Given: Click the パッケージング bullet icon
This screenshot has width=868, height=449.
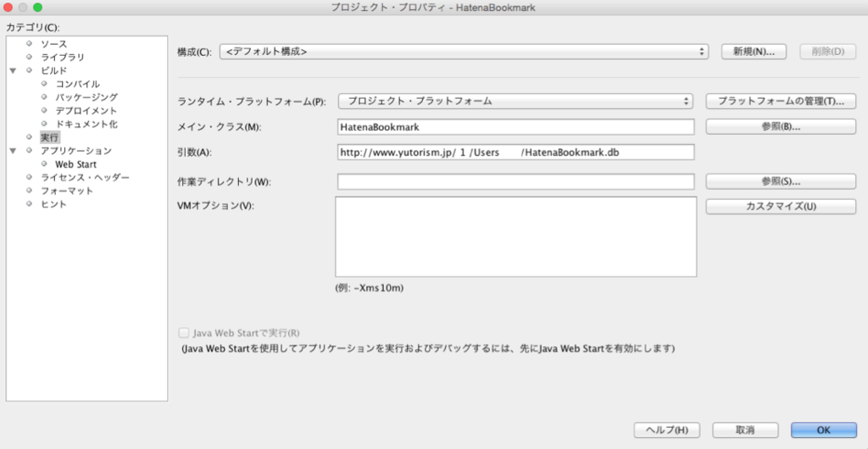Looking at the screenshot, I should tap(44, 97).
